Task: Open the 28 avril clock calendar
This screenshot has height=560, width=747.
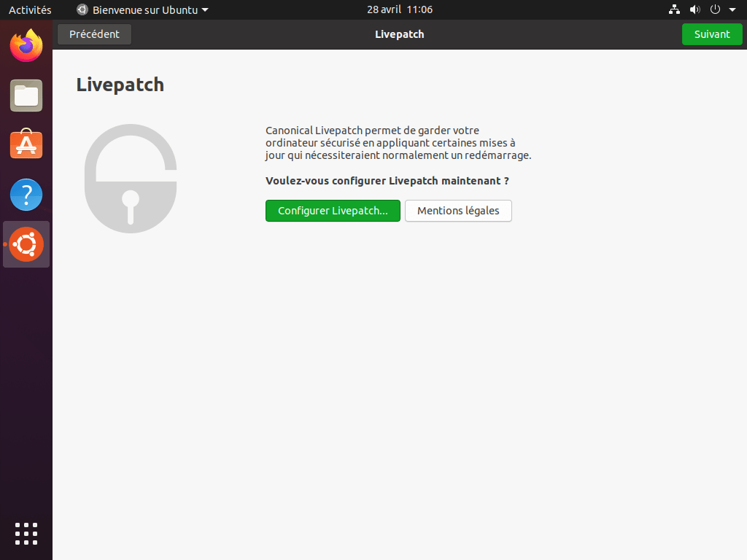Action: coord(400,9)
